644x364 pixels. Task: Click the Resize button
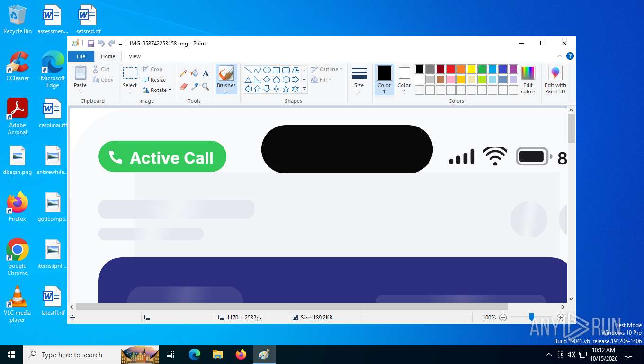click(x=154, y=80)
